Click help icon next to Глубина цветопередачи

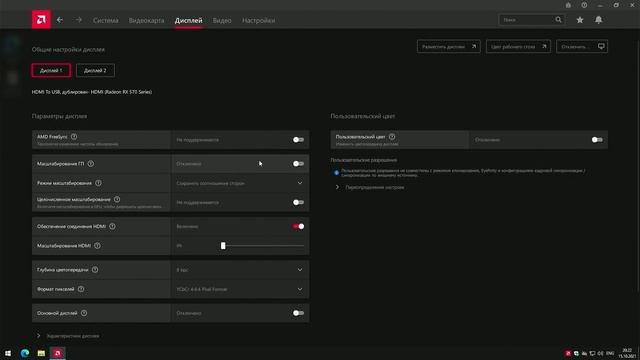click(95, 270)
